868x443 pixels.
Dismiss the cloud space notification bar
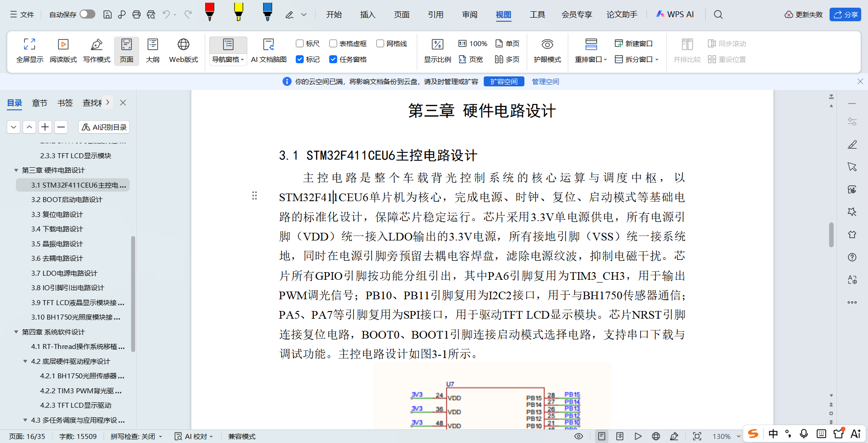(860, 81)
